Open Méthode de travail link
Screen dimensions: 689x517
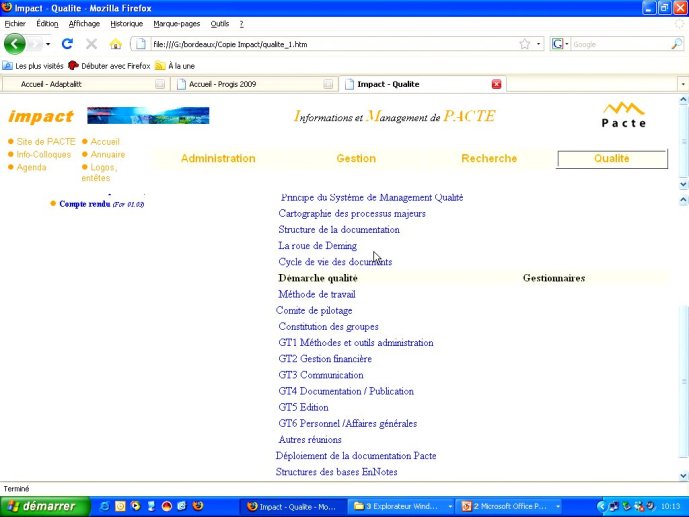tap(317, 294)
